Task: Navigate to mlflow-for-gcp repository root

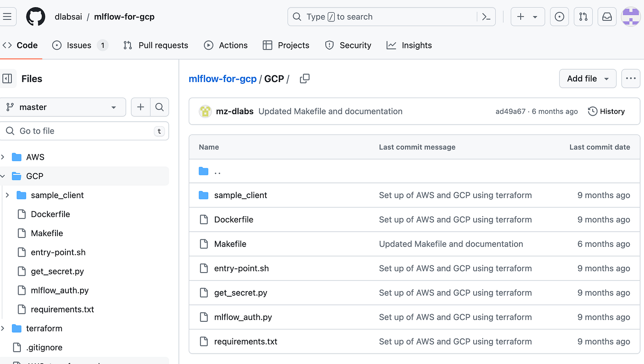Action: coord(222,79)
